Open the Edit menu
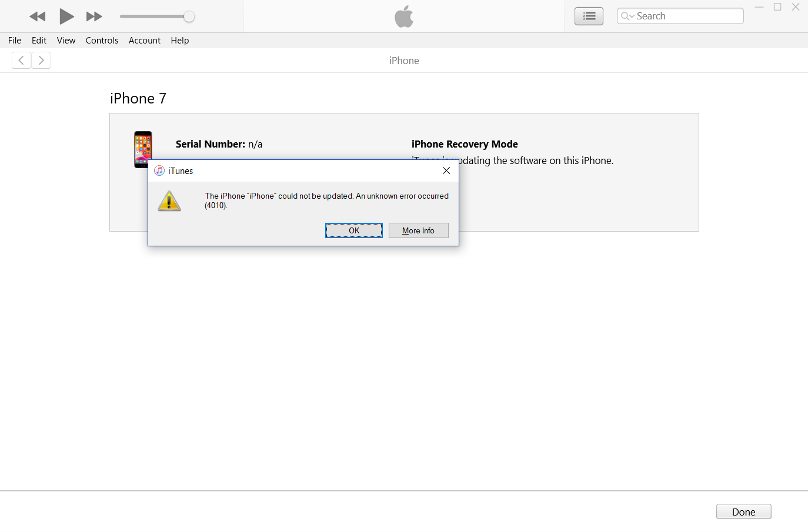 (x=39, y=41)
